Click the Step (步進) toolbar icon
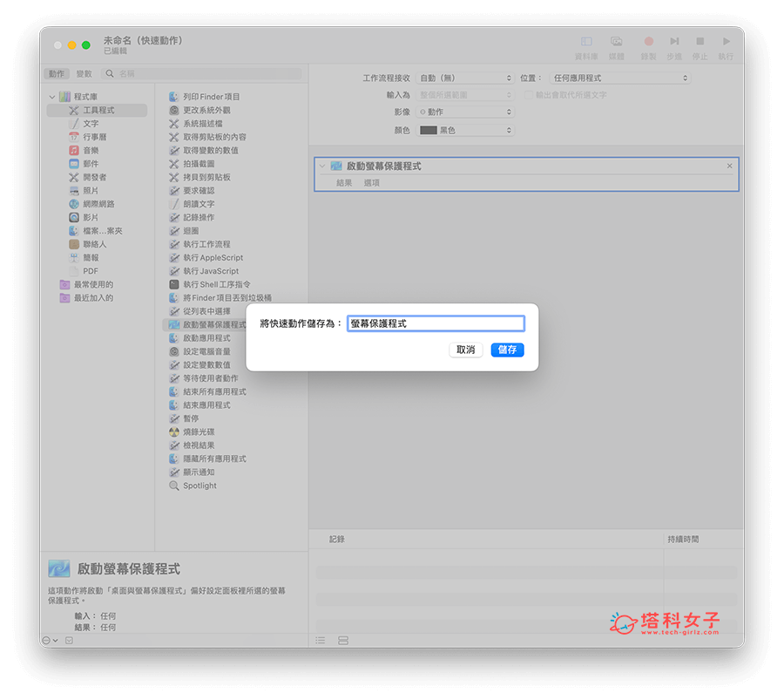Viewport: 784px width, 700px height. (674, 42)
